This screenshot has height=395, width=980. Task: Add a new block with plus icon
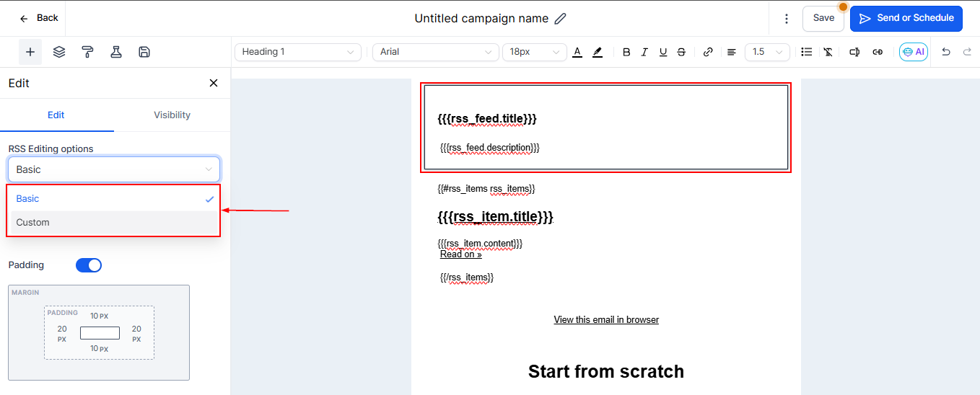(x=30, y=52)
